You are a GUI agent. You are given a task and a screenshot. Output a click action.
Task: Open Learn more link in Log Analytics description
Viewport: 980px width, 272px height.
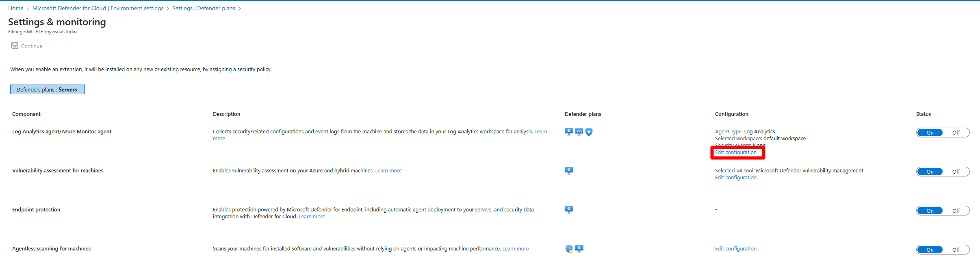(541, 132)
